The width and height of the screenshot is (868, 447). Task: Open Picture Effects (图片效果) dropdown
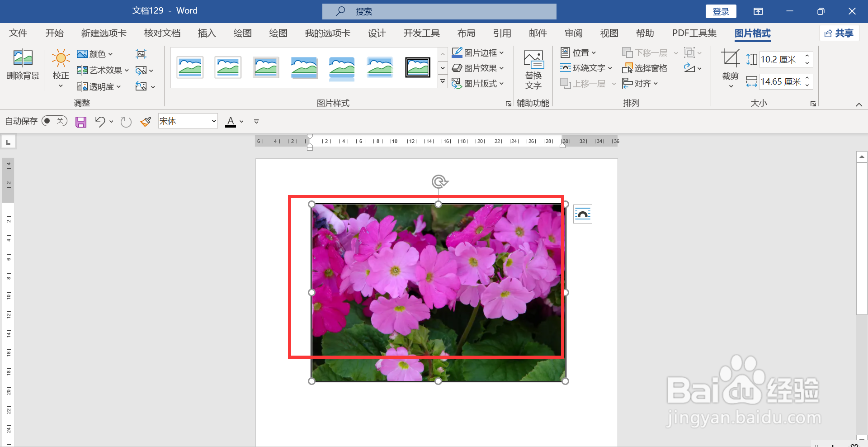(478, 68)
